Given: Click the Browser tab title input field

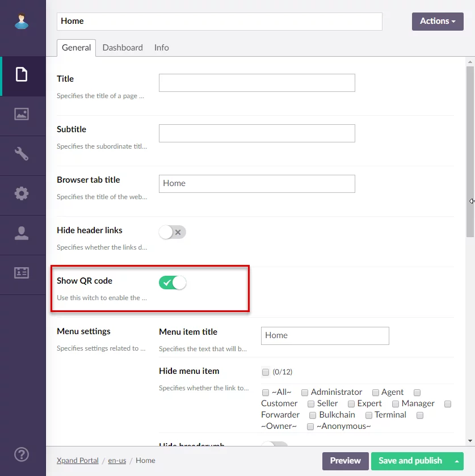Looking at the screenshot, I should coord(257,184).
